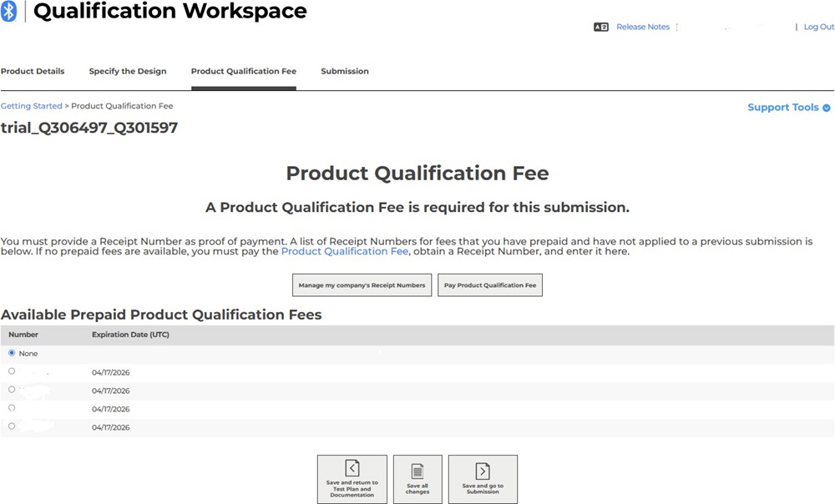Follow the Getting Started breadcrumb link
835x504 pixels.
(32, 106)
